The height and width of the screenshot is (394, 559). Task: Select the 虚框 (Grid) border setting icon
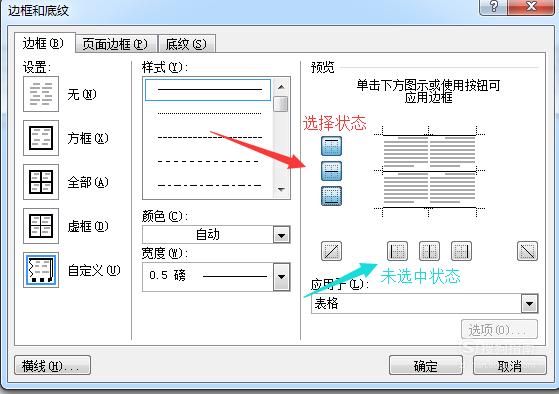[41, 226]
